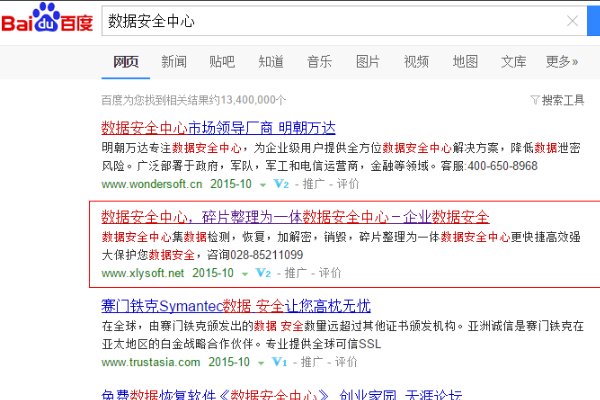Click 推广 label in xlysoft.net result
This screenshot has height=400, width=600.
point(296,273)
